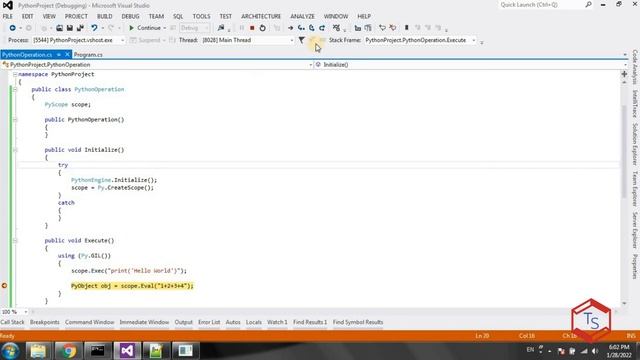Click the bookmark toggle icon
The height and width of the screenshot is (360, 640).
coord(407,28)
